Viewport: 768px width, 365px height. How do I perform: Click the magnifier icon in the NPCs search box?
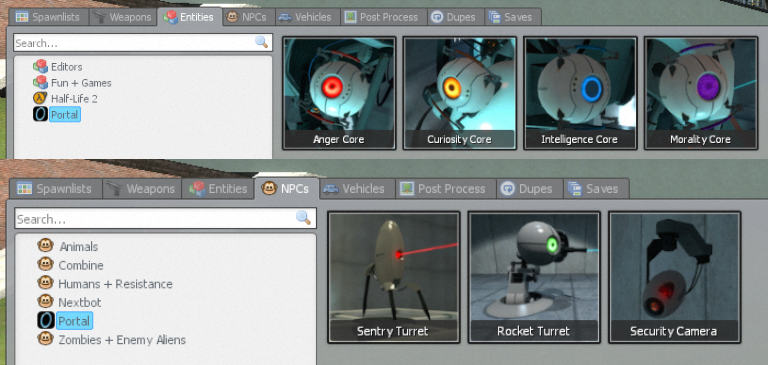(x=304, y=218)
